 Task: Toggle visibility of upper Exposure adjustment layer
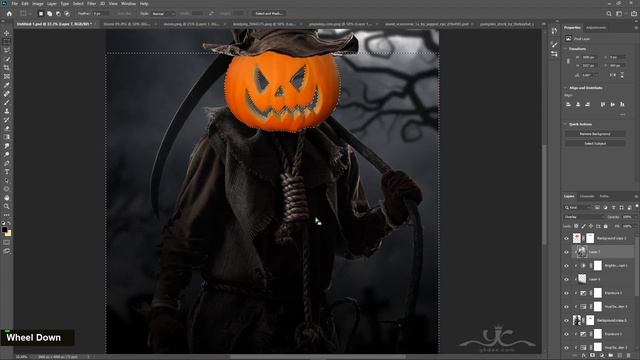point(566,293)
